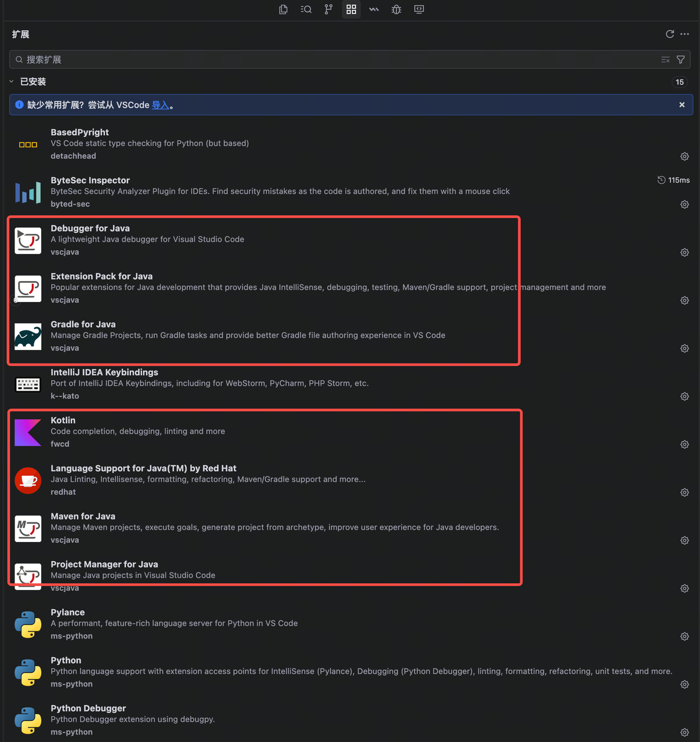Image resolution: width=700 pixels, height=742 pixels.
Task: Select the Maven for Java title
Action: [x=83, y=517]
